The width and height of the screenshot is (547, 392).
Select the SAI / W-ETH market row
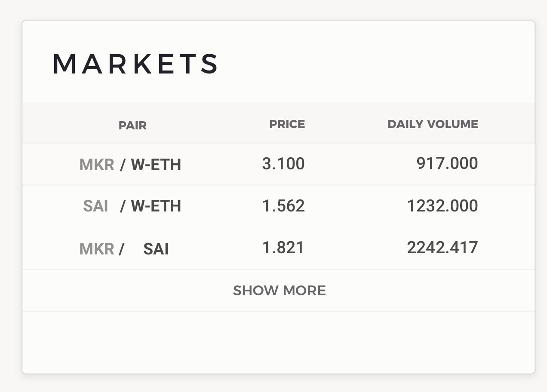coord(279,206)
